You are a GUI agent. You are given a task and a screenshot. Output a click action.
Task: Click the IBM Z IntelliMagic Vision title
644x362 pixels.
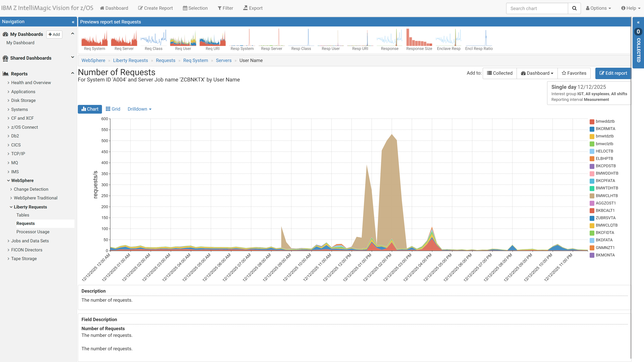click(47, 8)
